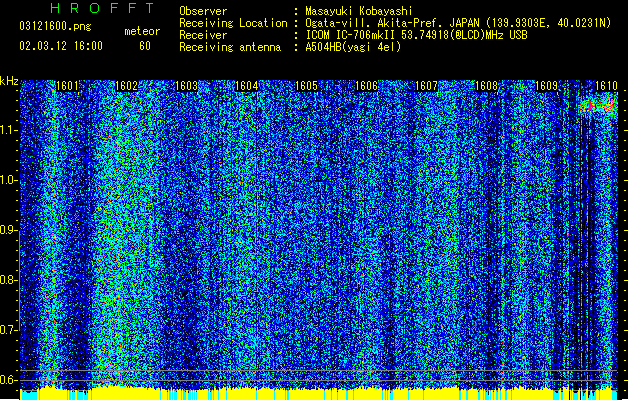This screenshot has height=400, width=629.
Task: Click the 1606 time marker
Action: click(366, 86)
